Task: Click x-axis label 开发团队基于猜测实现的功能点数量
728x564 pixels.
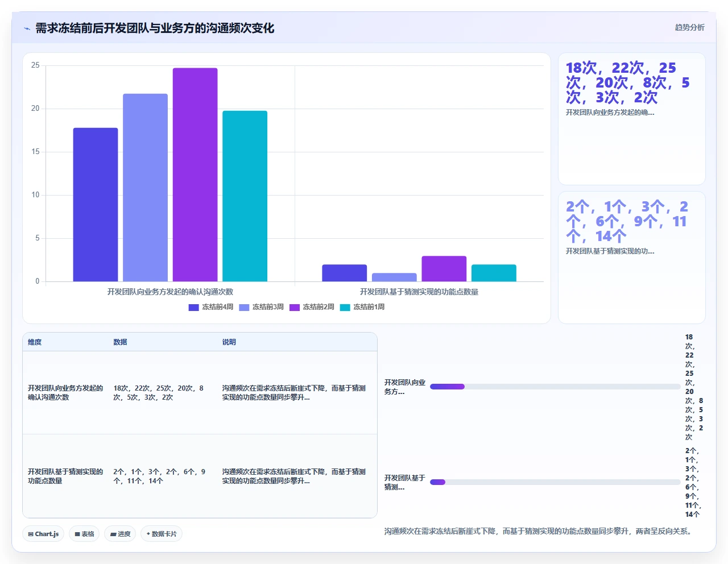Action: pos(419,292)
